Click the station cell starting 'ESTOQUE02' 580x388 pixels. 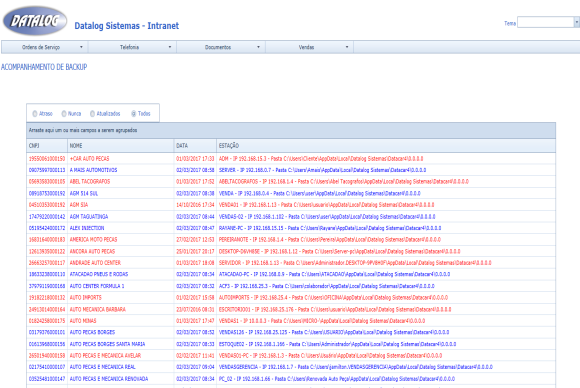[x=386, y=344]
